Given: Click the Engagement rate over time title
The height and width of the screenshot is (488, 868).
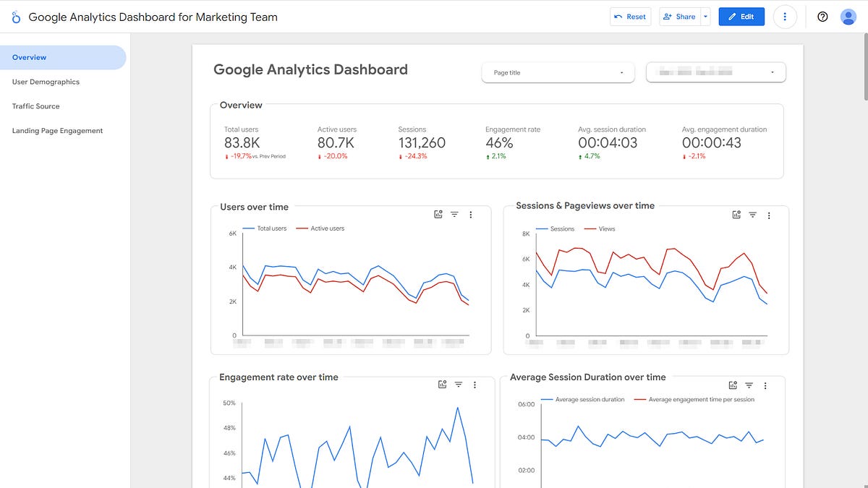Looking at the screenshot, I should [x=278, y=377].
